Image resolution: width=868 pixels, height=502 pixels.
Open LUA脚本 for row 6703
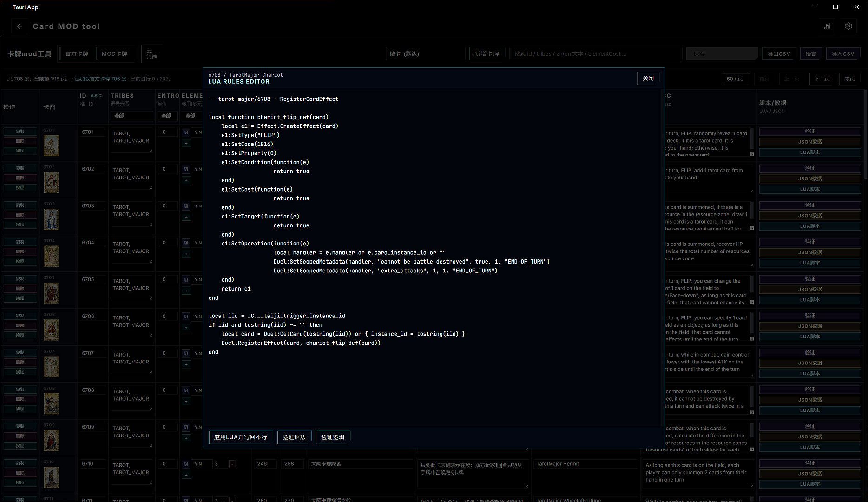click(x=810, y=226)
